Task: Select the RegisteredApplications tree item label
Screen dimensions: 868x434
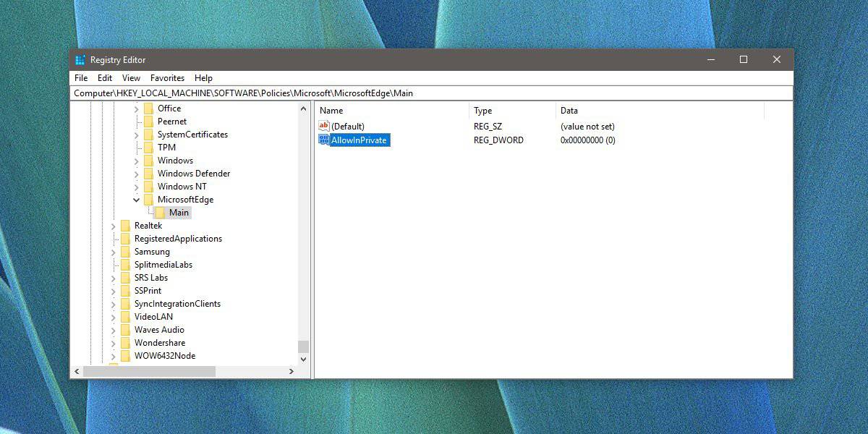Action: click(178, 239)
